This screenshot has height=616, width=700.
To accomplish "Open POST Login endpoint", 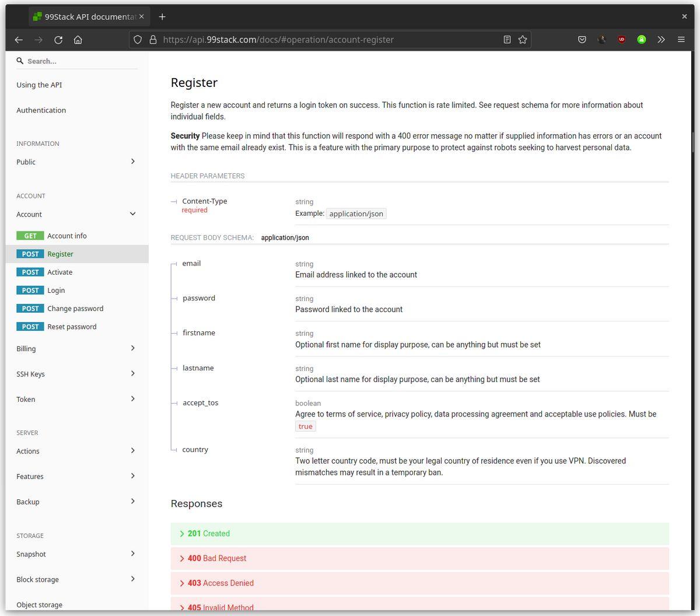I will tap(77, 290).
